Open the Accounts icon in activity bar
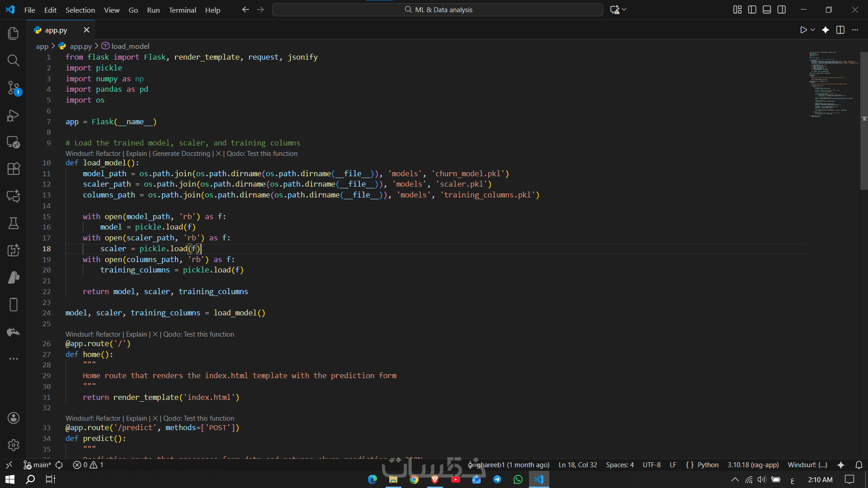 click(14, 418)
